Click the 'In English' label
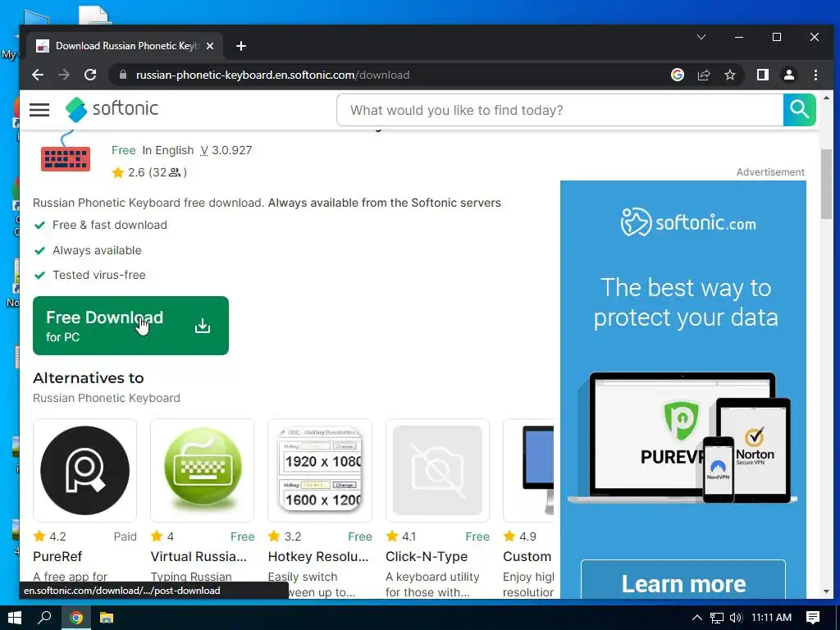This screenshot has height=630, width=840. (x=167, y=151)
